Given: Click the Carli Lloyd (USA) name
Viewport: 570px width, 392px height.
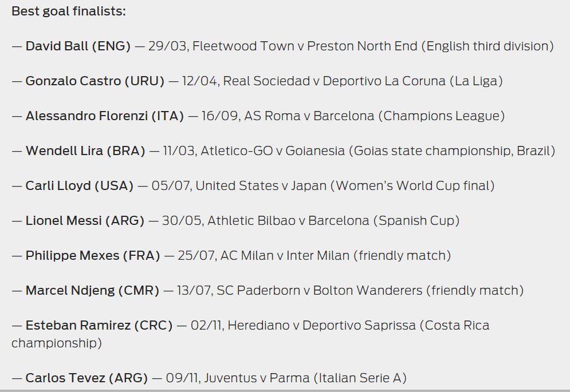Looking at the screenshot, I should (79, 185).
